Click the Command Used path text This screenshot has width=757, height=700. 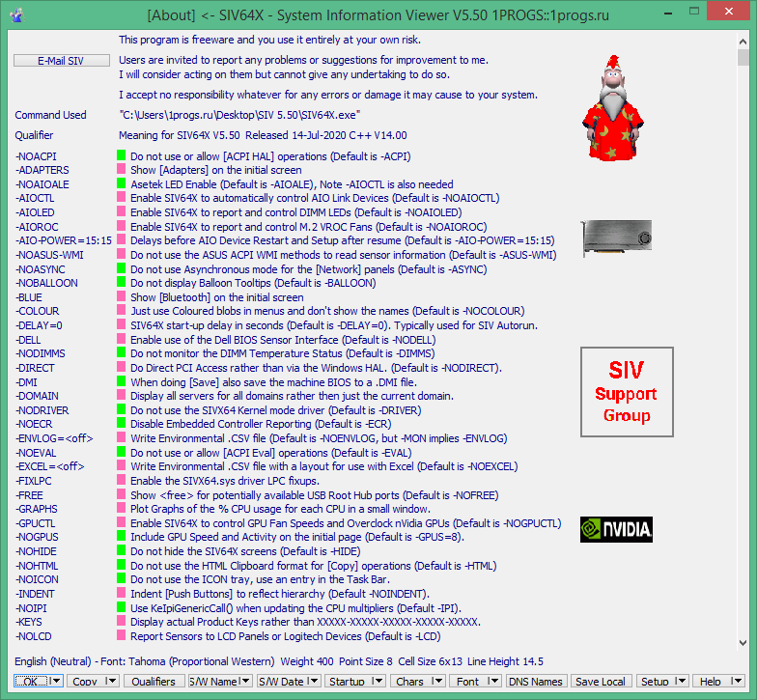[x=239, y=115]
